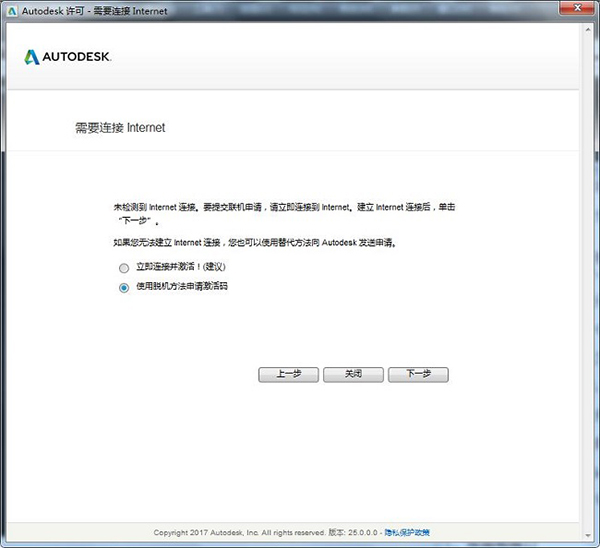Click the Autodesk title bar app icon

(x=12, y=11)
